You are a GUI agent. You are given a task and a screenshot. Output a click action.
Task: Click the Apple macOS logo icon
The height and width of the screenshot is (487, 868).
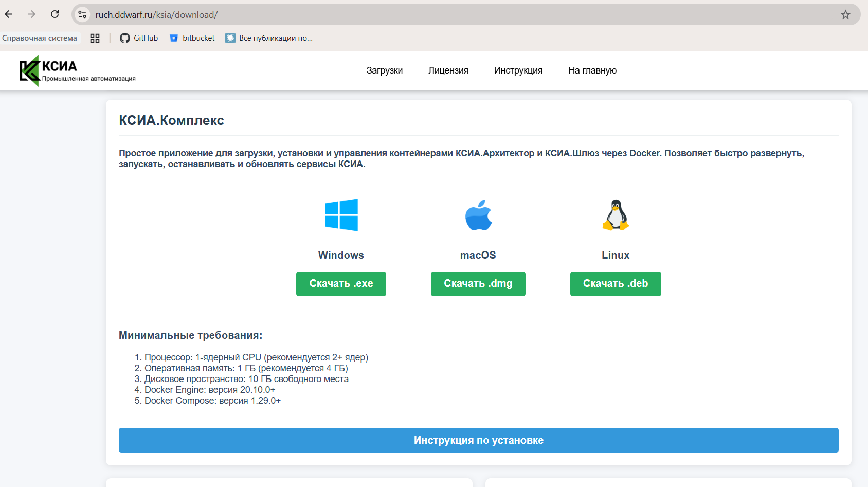pyautogui.click(x=478, y=215)
